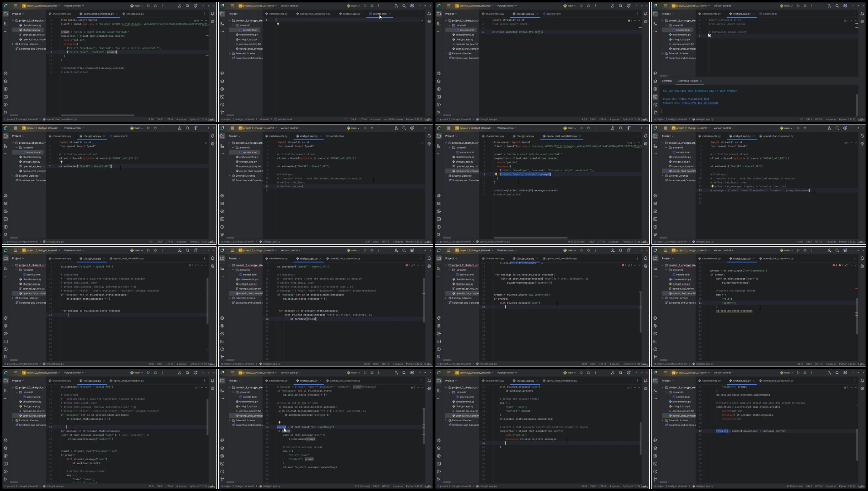The image size is (868, 491).
Task: Open the http://localhost:8501 Local URL link
Action: click(694, 99)
